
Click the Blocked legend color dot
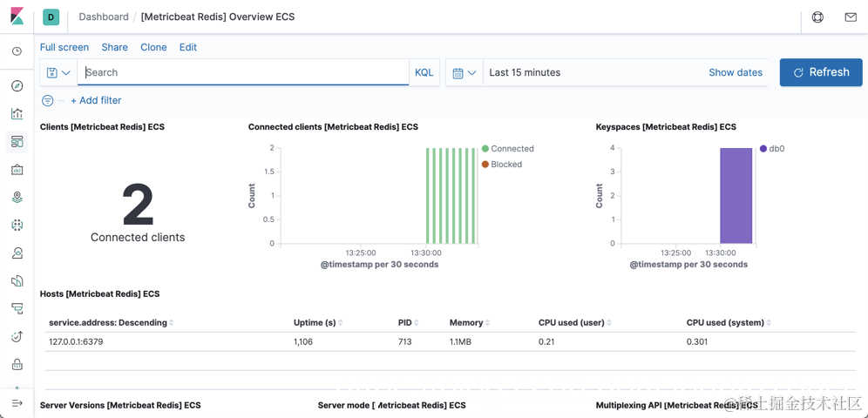485,165
